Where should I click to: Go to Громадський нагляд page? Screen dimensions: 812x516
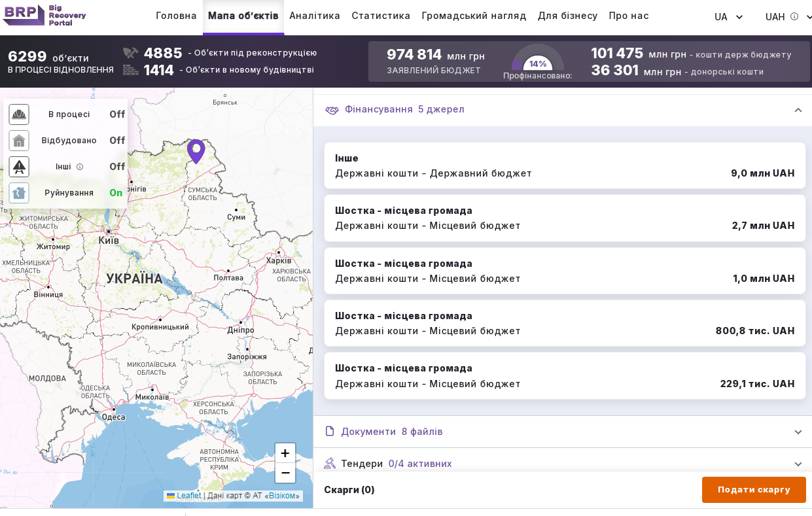coord(474,16)
